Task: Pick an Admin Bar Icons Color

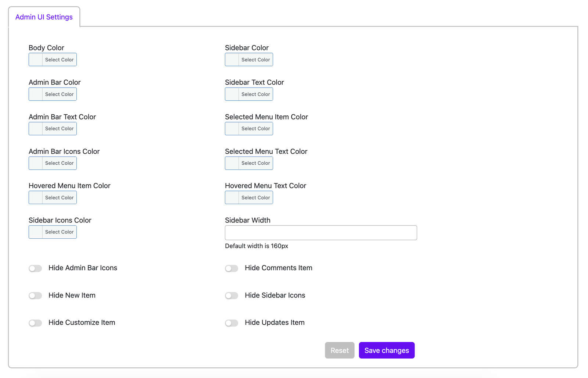Action: 53,163
